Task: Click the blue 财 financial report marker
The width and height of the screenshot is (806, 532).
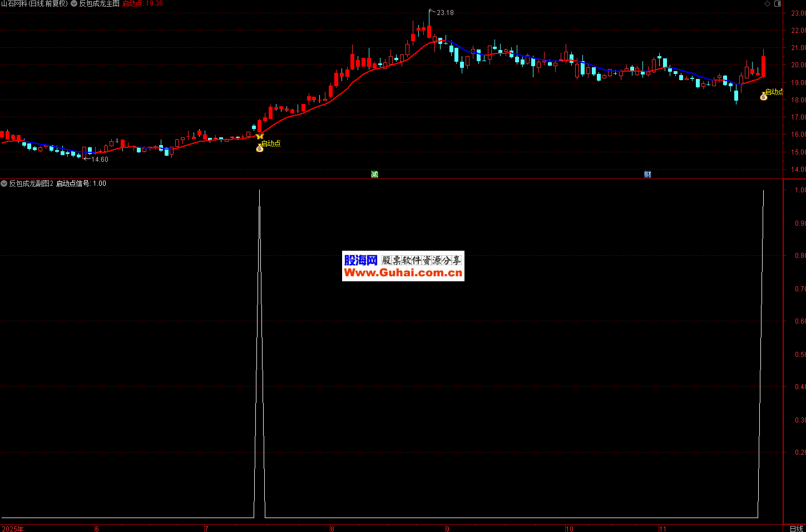Action: (647, 175)
